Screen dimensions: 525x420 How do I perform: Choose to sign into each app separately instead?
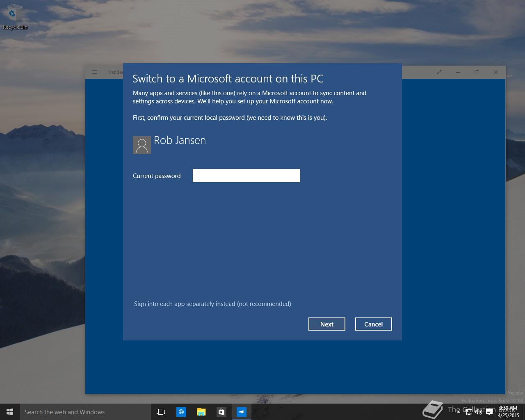pos(212,304)
